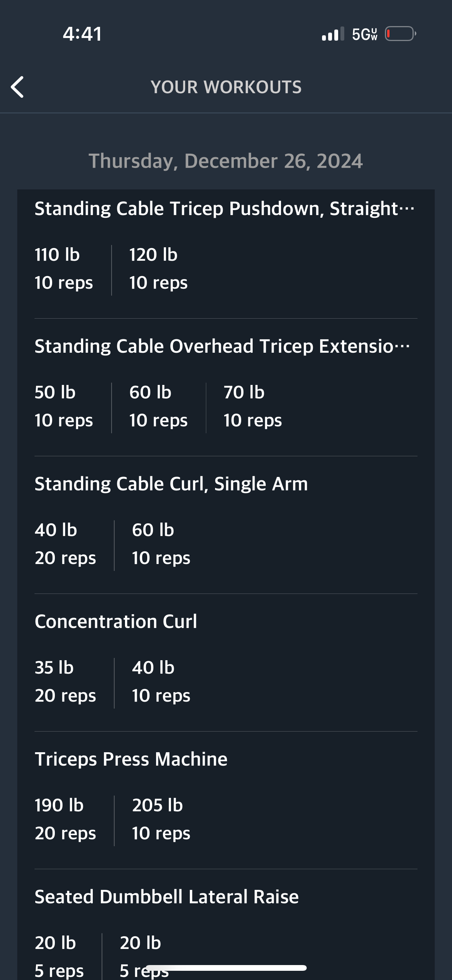Open Standing Cable Tricep Pushdown exercise

tap(225, 209)
